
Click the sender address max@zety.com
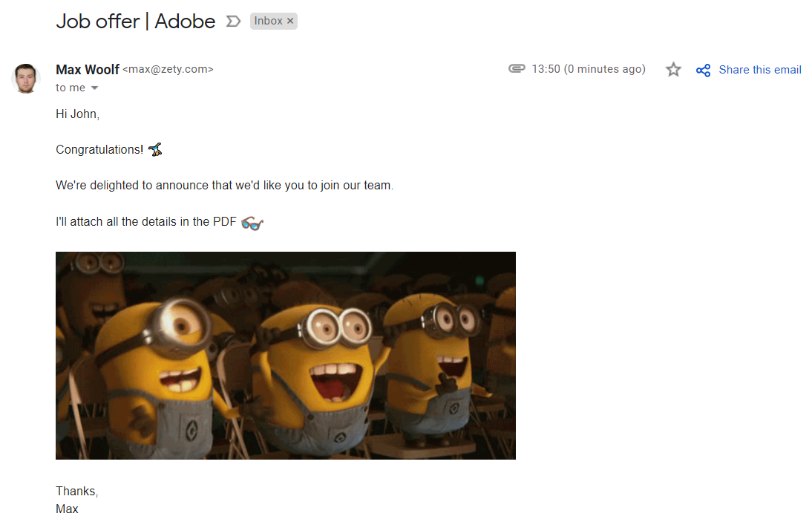point(167,68)
